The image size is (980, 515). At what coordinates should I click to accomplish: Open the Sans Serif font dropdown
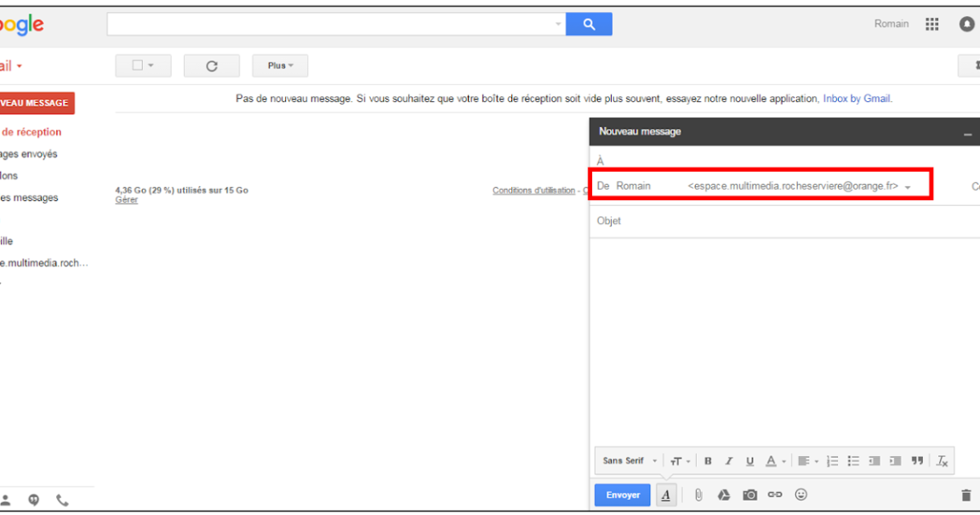pos(630,461)
